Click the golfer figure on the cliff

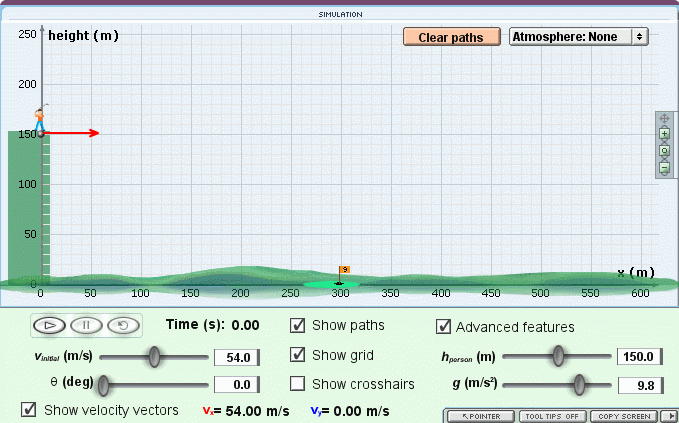click(40, 117)
